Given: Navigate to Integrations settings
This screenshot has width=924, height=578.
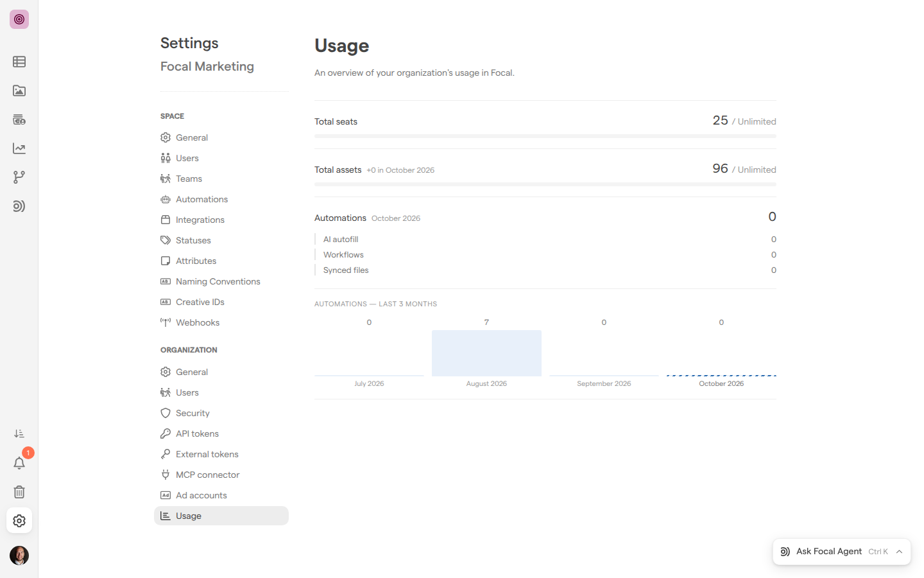Looking at the screenshot, I should tap(221, 220).
